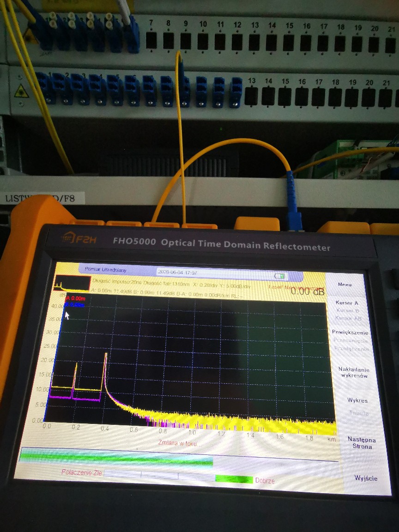Click the green Dobrze connection quality segment
Image resolution: width=399 pixels, height=532 pixels.
(x=234, y=479)
